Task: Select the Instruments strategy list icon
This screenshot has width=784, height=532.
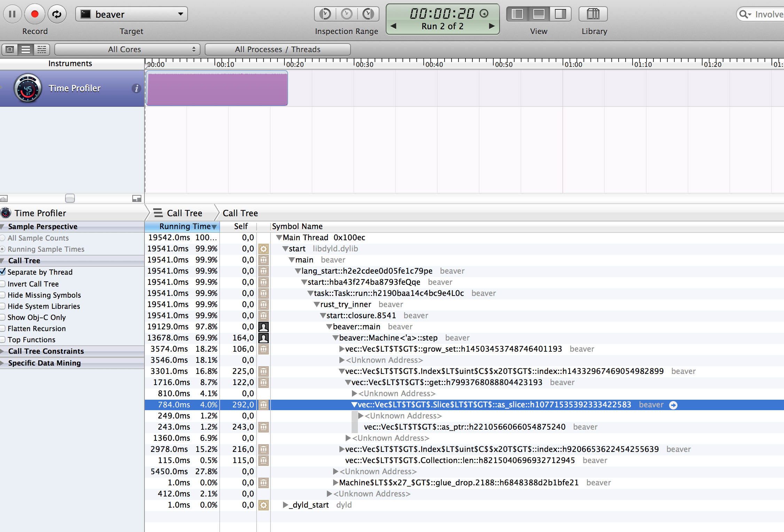Action: (26, 49)
